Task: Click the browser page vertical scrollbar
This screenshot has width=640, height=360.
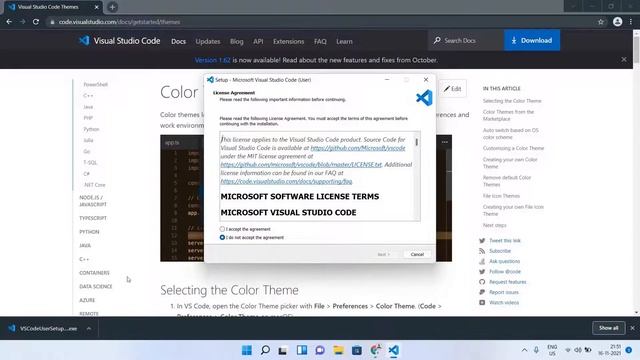Action: pos(636,49)
